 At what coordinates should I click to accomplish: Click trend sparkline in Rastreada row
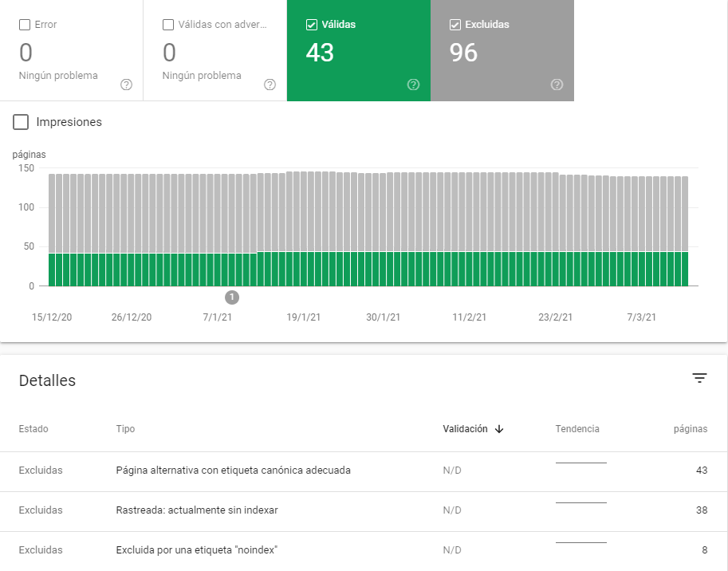point(580,502)
